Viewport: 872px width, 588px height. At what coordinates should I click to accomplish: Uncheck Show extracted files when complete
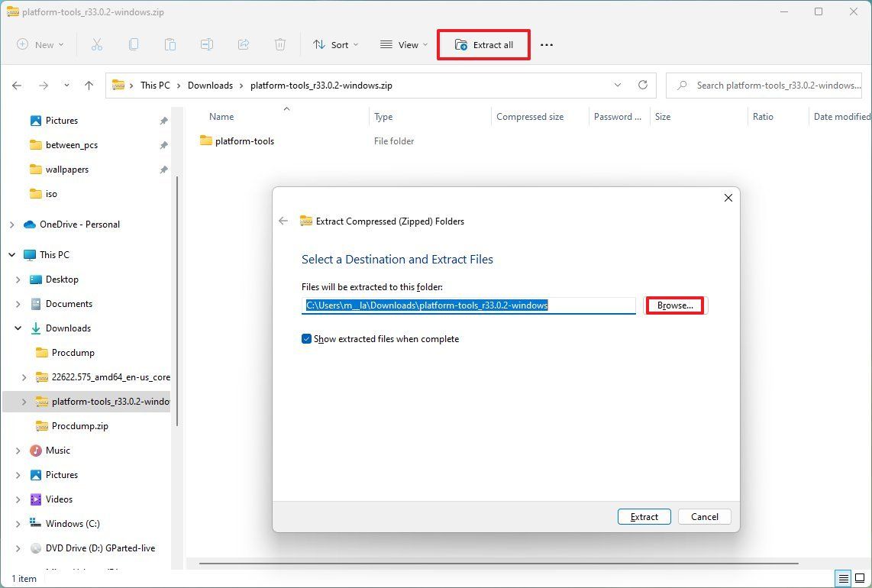[306, 338]
